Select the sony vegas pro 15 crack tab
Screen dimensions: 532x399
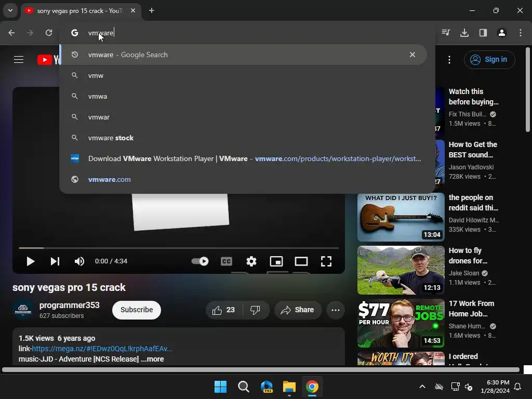[x=81, y=11]
